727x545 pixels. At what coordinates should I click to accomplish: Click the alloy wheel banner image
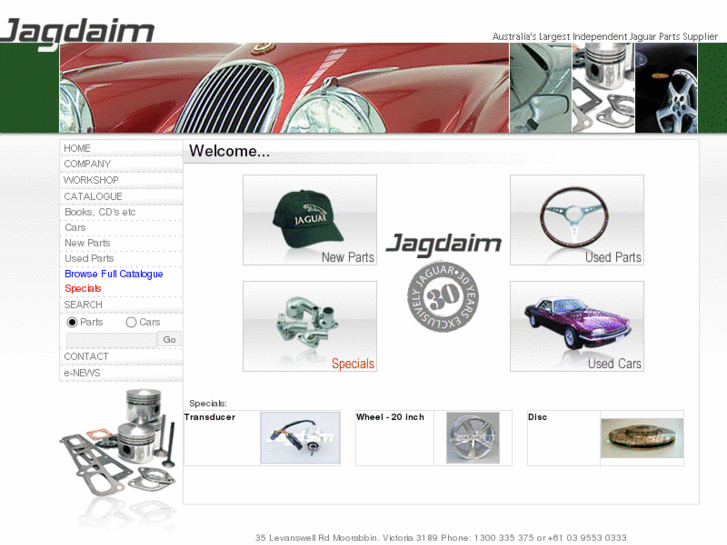[x=666, y=88]
